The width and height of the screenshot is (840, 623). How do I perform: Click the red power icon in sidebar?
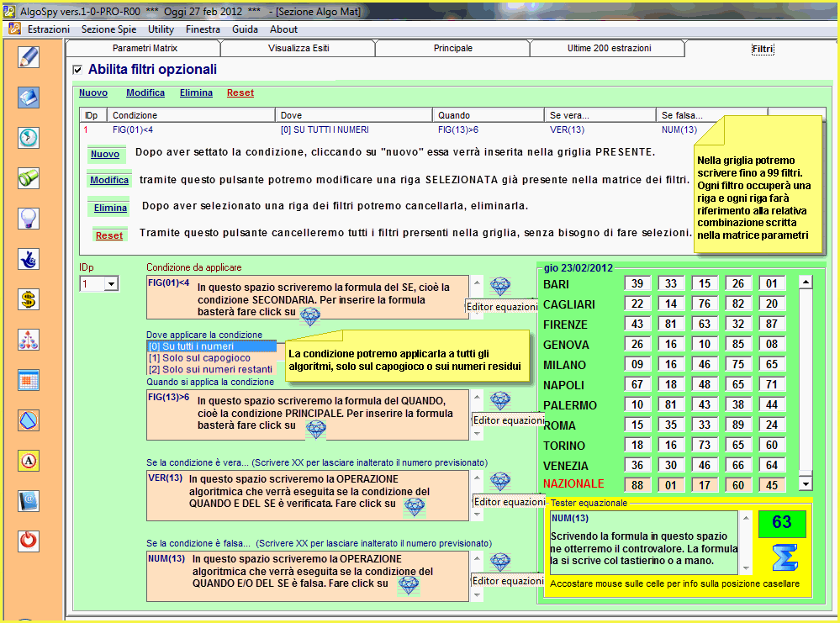coord(29,540)
